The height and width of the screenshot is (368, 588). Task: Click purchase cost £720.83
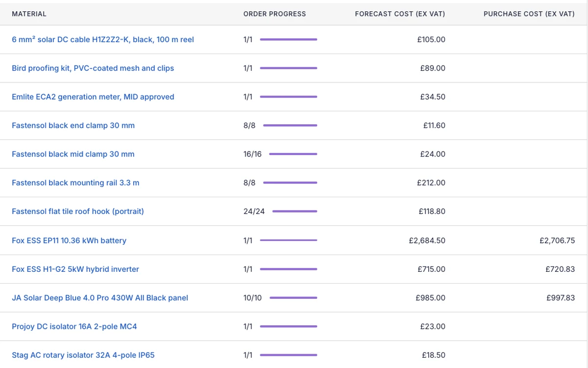561,269
